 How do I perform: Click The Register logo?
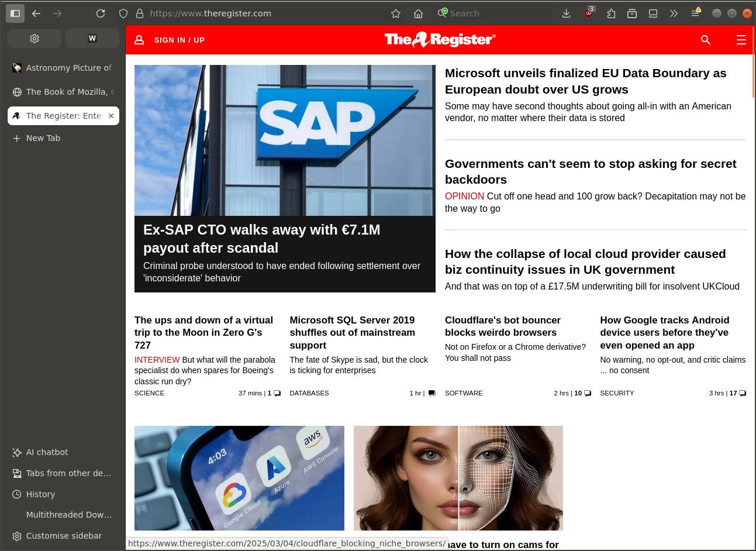(440, 39)
